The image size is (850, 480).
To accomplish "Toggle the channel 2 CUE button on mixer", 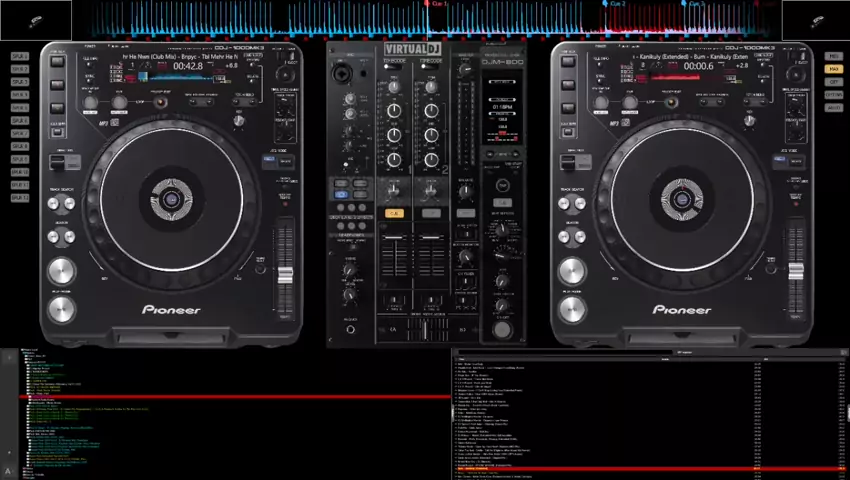I will [x=432, y=214].
